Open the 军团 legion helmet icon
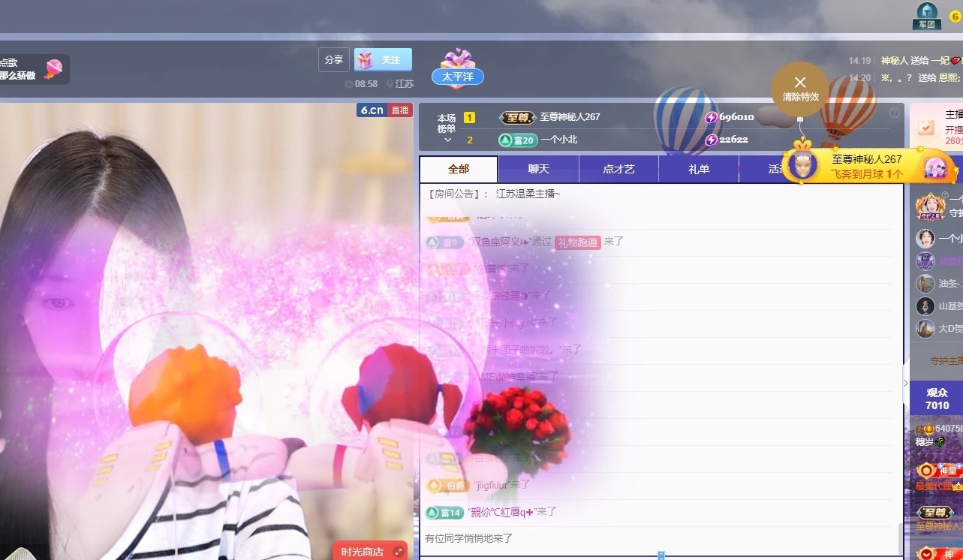The width and height of the screenshot is (963, 560). [927, 16]
